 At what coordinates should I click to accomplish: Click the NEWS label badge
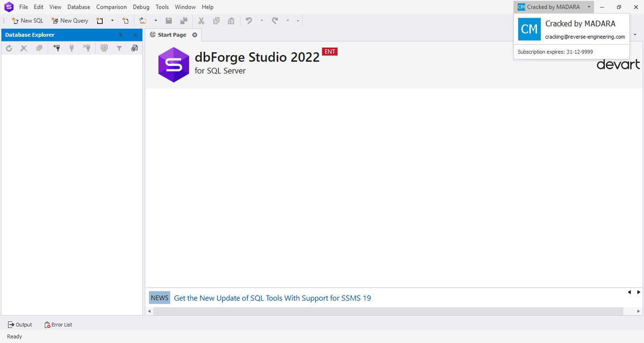159,298
